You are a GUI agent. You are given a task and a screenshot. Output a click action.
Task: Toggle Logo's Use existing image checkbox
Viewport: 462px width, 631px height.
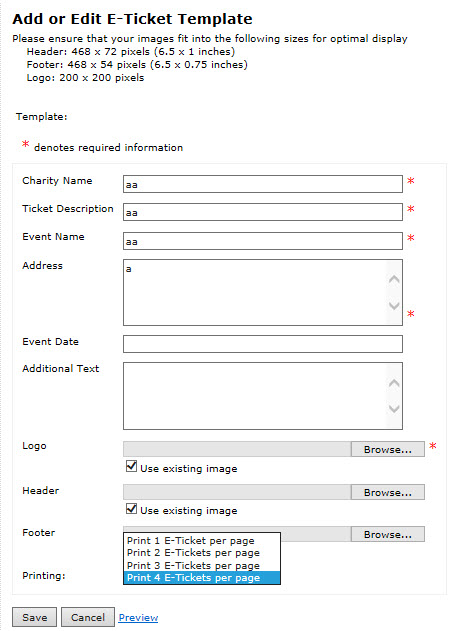[x=131, y=466]
